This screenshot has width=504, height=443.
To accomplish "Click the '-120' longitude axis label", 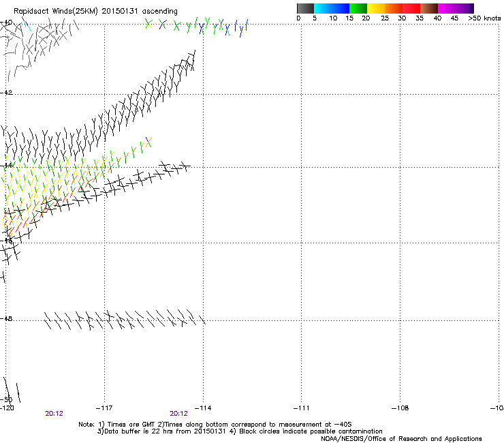I will (x=7, y=408).
